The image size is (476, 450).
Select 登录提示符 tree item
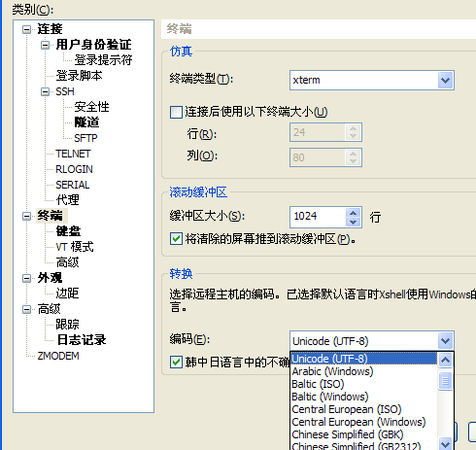[103, 60]
